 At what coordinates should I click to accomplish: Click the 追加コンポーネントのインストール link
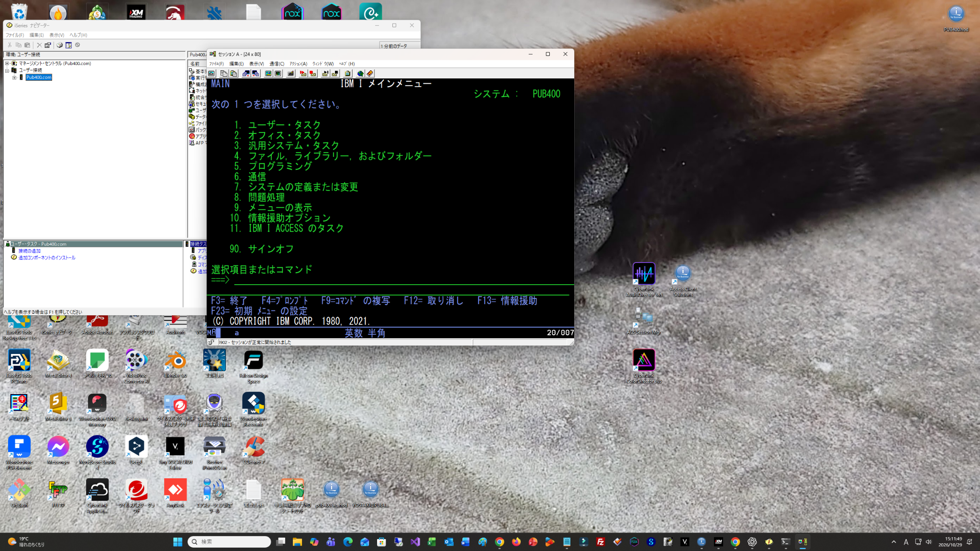tap(47, 257)
